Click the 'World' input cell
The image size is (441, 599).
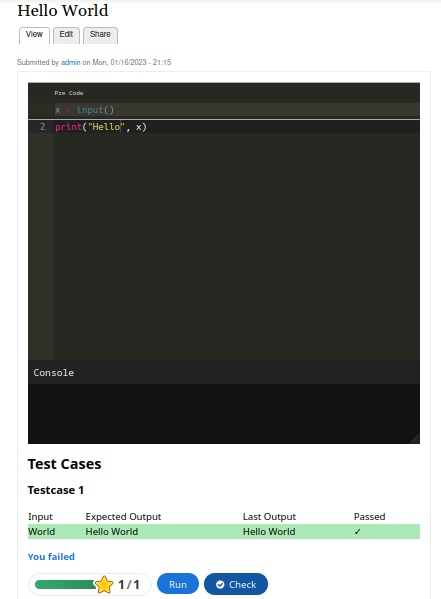(42, 531)
